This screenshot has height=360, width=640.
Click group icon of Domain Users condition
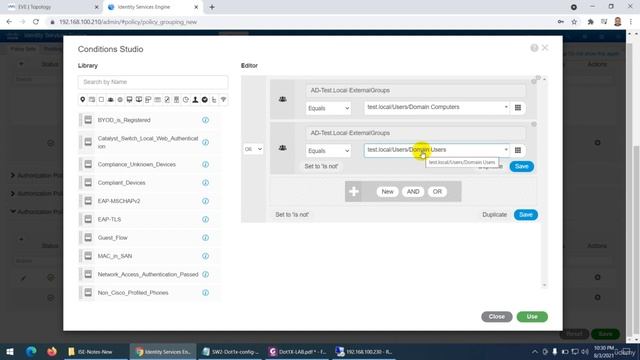[282, 148]
